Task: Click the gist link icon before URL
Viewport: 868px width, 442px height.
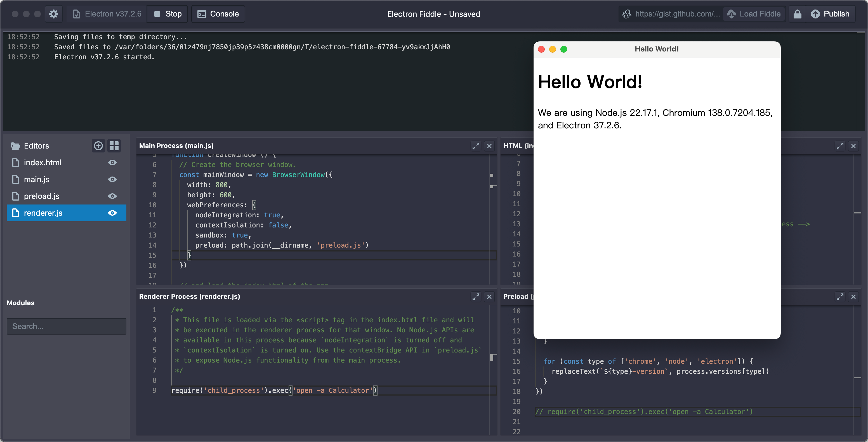Action: coord(626,14)
